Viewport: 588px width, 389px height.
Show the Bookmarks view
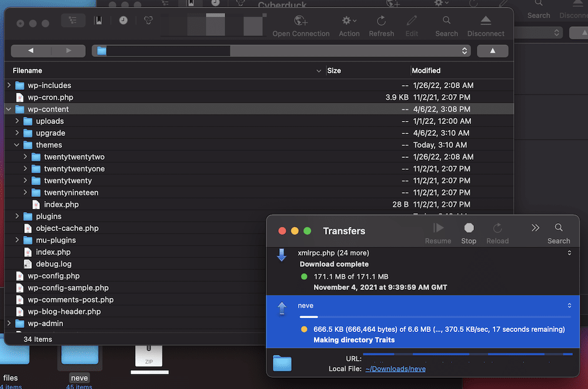(x=98, y=19)
